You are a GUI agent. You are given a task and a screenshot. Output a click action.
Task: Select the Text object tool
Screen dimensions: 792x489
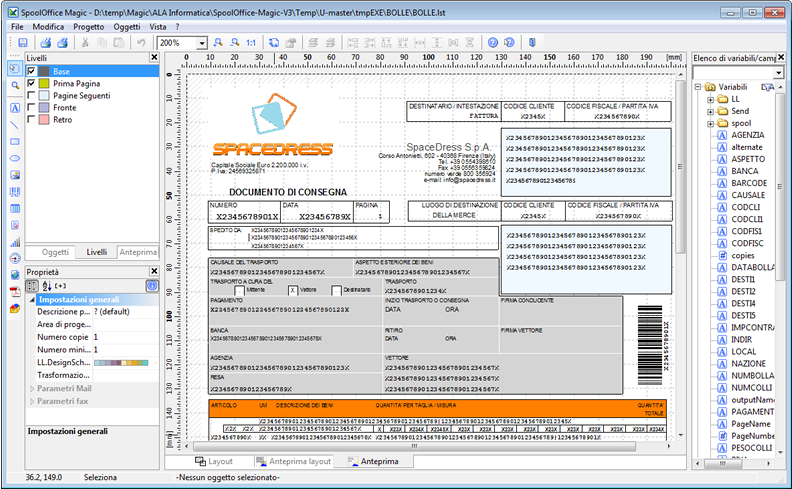pyautogui.click(x=14, y=106)
